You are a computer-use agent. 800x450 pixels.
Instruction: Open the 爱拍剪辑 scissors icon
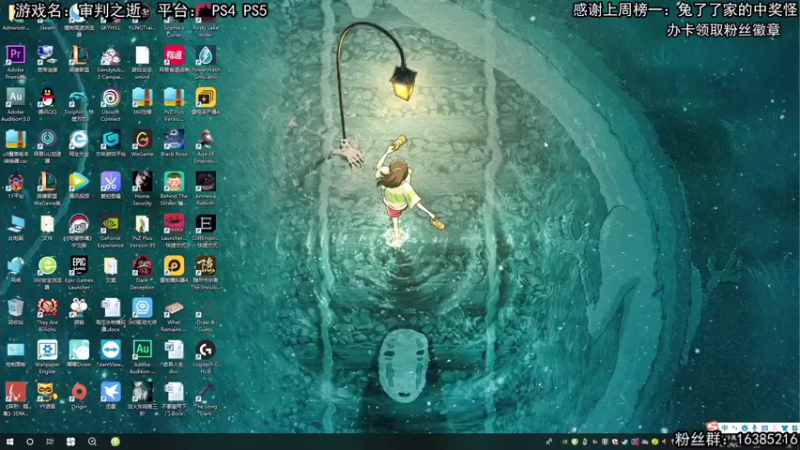[110, 181]
